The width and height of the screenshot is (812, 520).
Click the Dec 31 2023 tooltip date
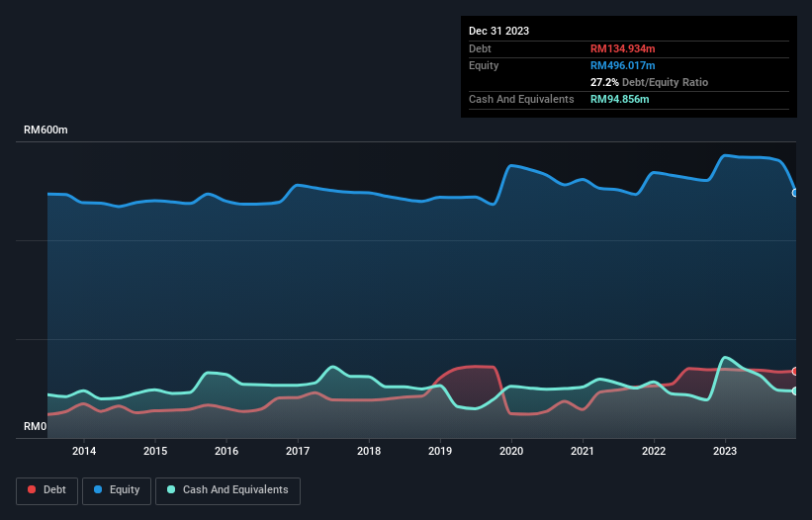[498, 31]
